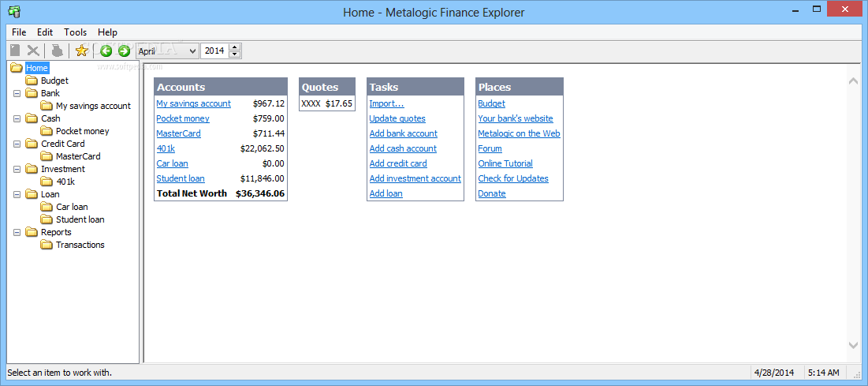Click the Add credit card link
Screen dimensions: 868x386
[x=398, y=163]
